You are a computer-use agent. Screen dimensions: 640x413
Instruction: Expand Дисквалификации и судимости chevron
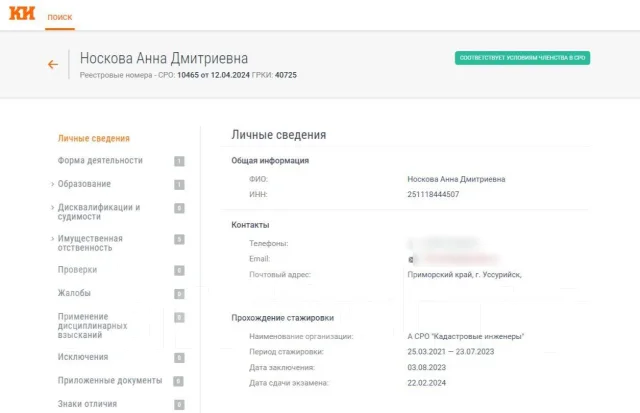coord(52,207)
